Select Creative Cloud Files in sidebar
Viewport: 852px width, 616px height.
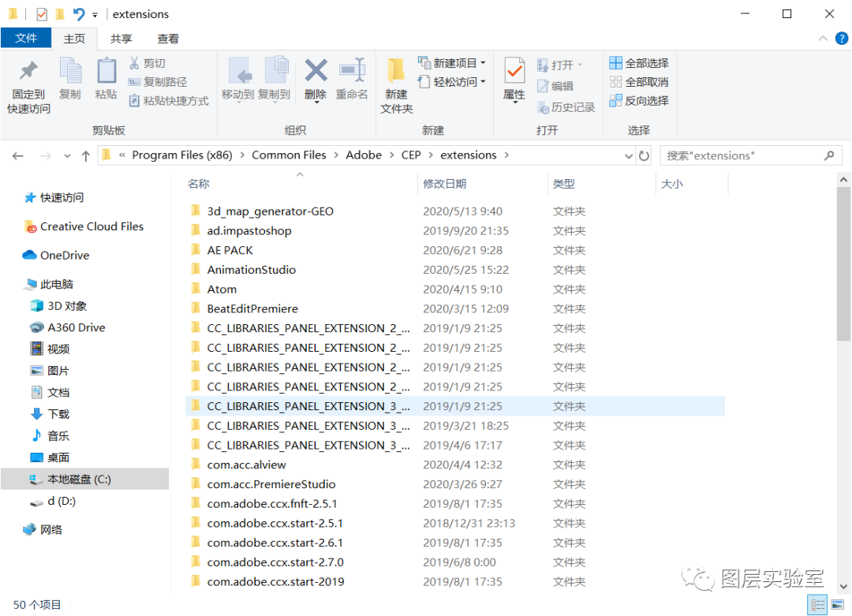[x=84, y=226]
